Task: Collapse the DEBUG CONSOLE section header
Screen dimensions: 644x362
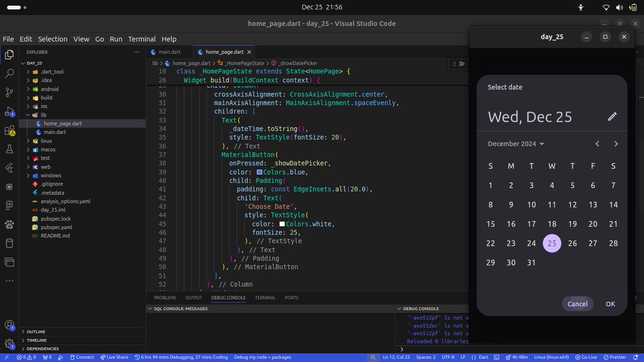Action: [x=421, y=309]
